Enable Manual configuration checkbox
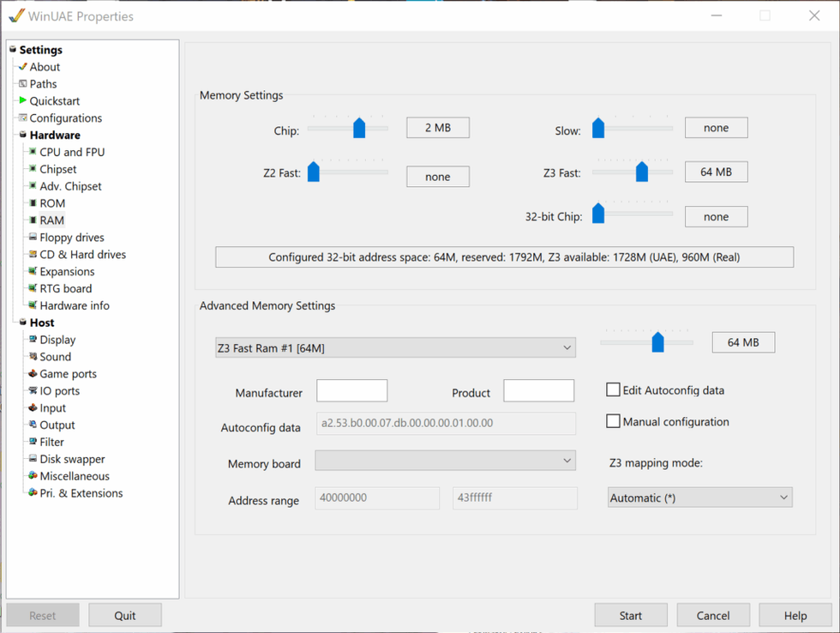840x633 pixels. 613,421
